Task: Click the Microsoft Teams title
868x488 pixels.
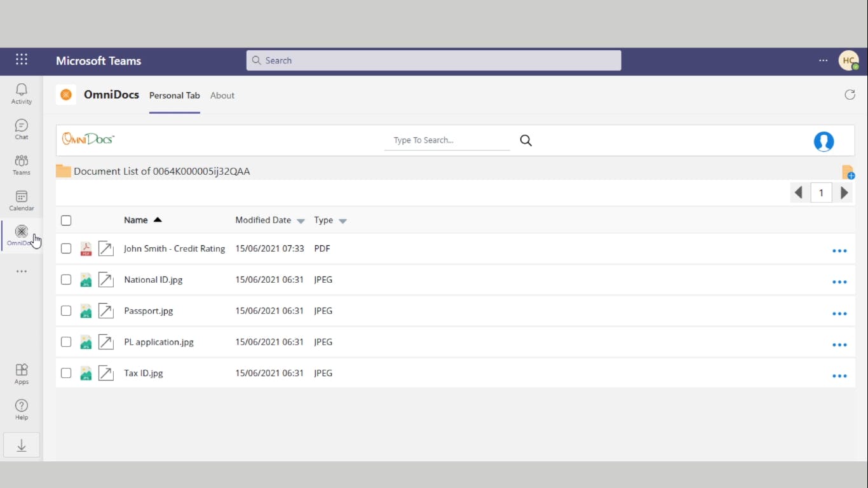Action: coord(98,60)
